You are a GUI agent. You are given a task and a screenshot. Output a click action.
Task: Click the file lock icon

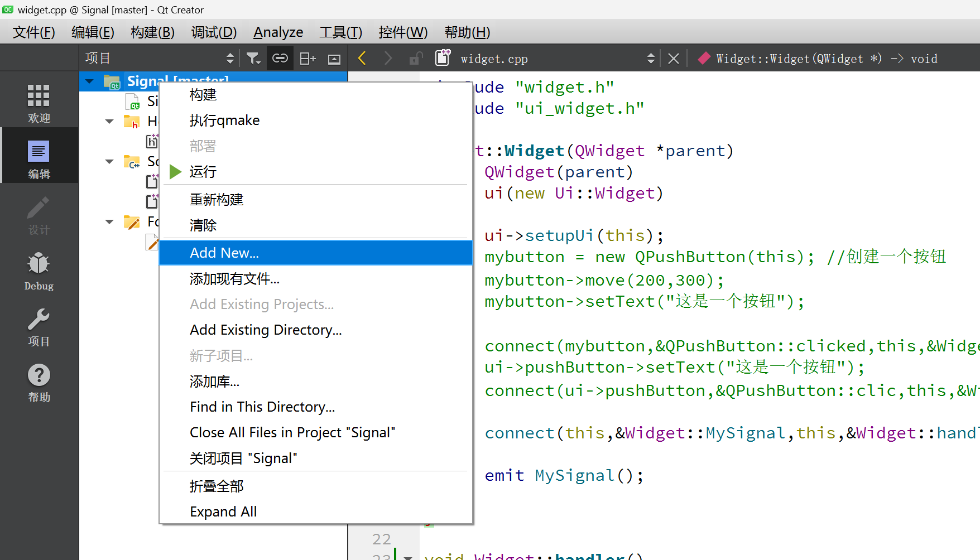[415, 58]
